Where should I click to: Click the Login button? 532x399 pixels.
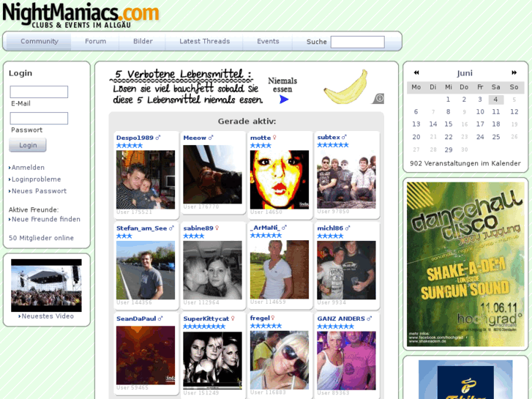(x=28, y=145)
